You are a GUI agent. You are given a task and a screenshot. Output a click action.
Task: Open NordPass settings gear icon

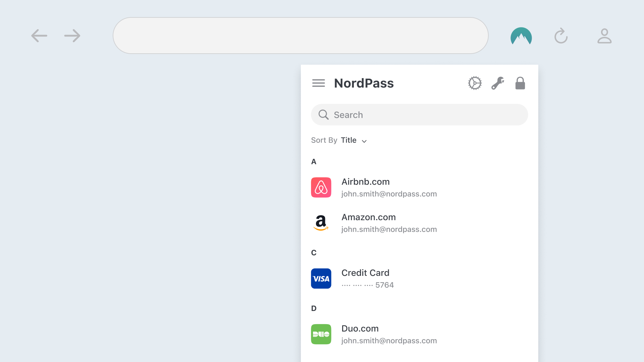coord(475,83)
